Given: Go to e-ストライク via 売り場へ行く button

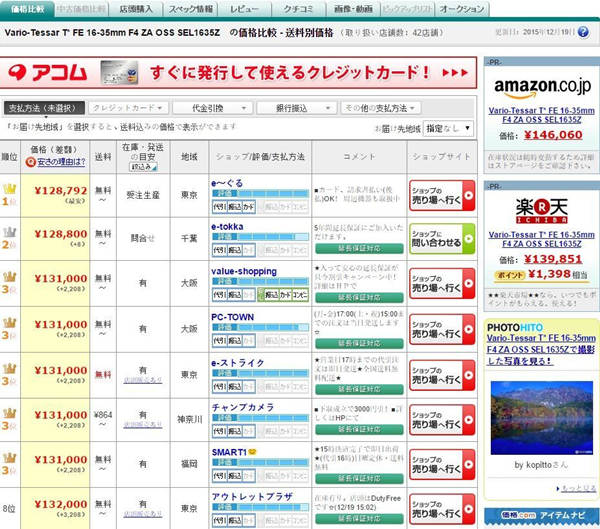Looking at the screenshot, I should pyautogui.click(x=442, y=375).
